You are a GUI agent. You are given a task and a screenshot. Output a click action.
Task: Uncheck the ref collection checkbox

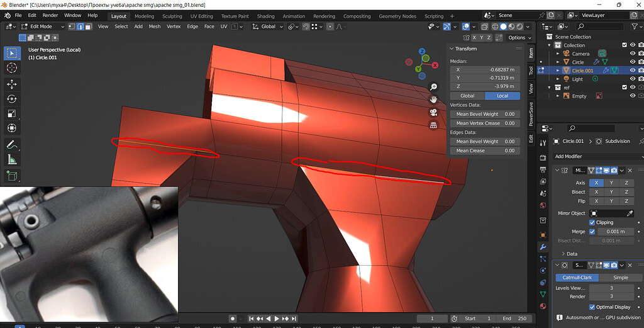[x=625, y=88]
